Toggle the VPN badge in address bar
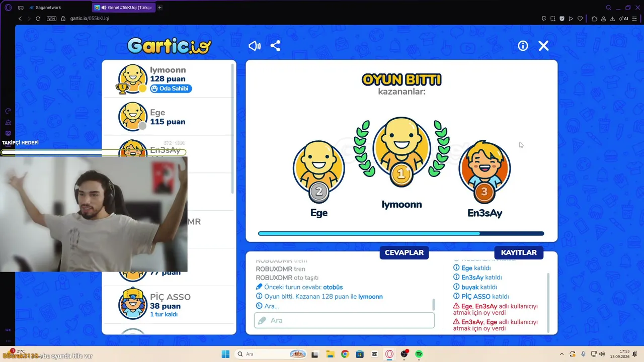The image size is (644, 362). coord(51,19)
